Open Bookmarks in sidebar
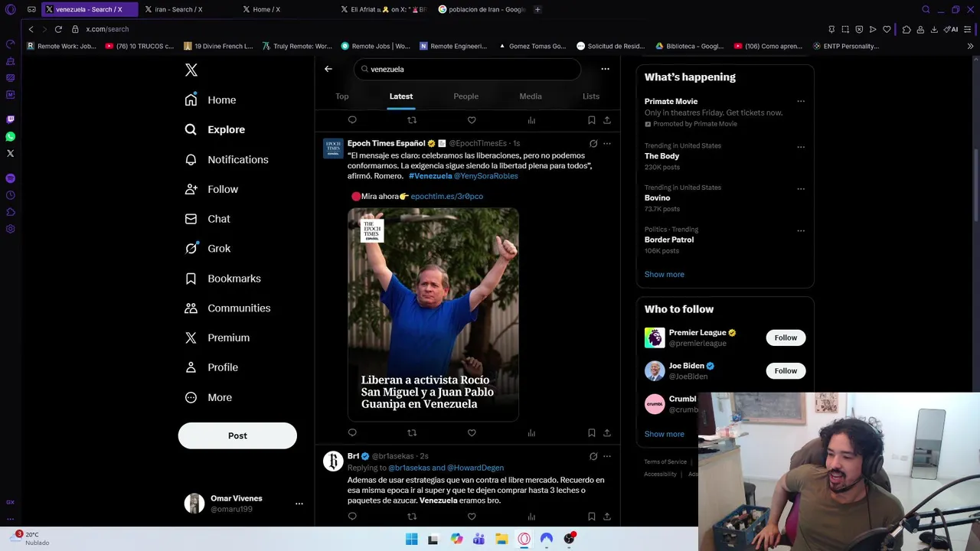Screen dimensions: 980x551 point(223,279)
